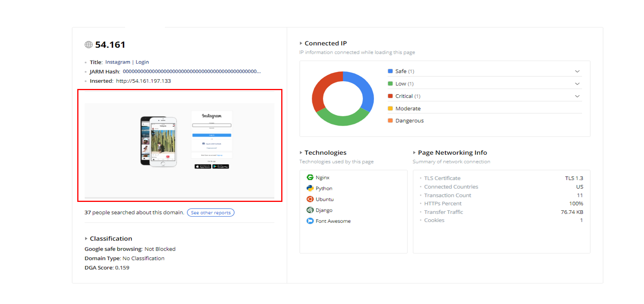Click the TLS Certificate row label
644x304 pixels.
point(442,178)
